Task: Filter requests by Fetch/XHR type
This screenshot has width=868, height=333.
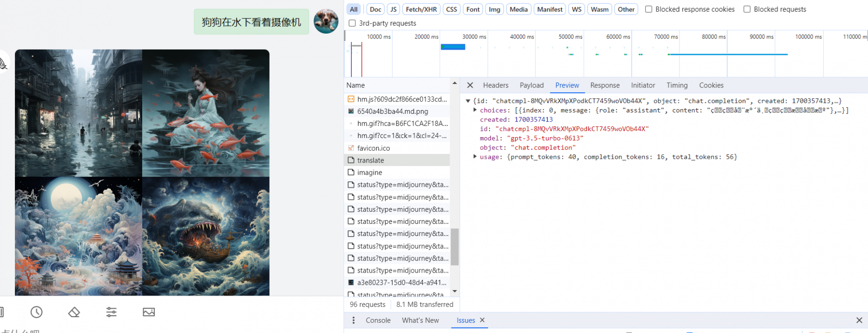Action: [x=421, y=9]
